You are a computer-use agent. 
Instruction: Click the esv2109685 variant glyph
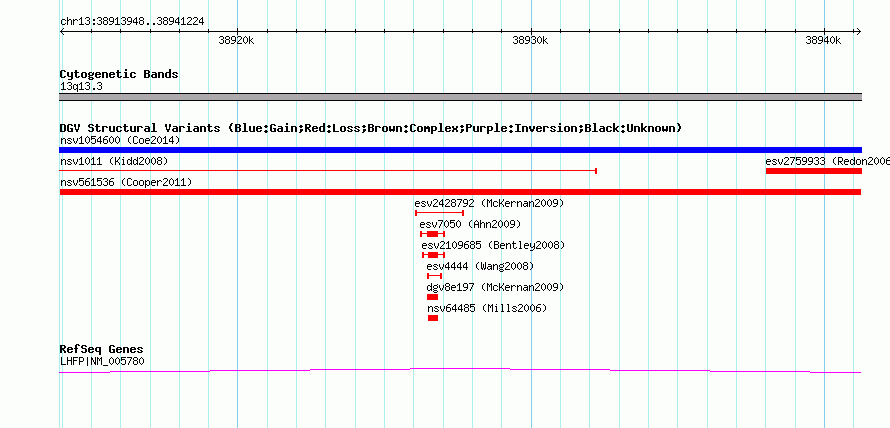[x=434, y=255]
